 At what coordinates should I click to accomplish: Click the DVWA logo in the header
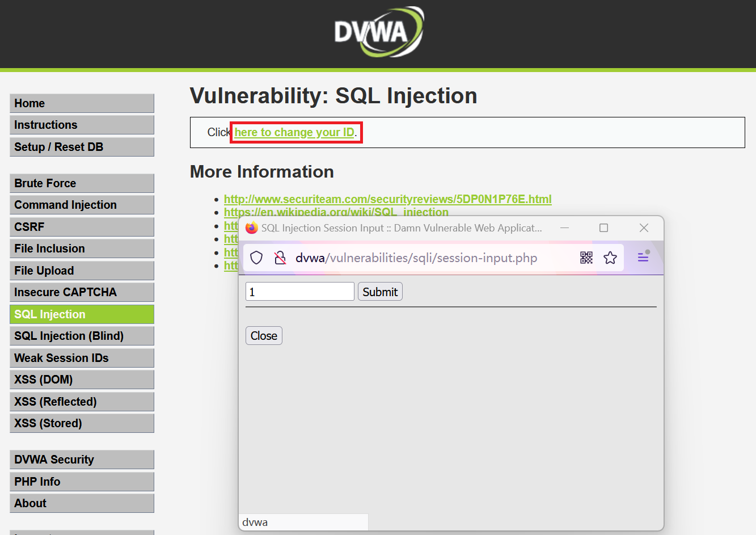(x=378, y=32)
